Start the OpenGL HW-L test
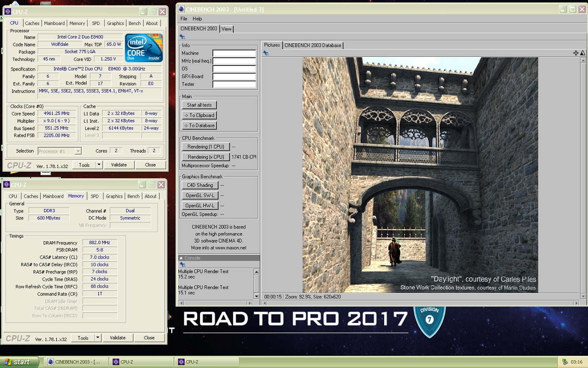Image resolution: width=588 pixels, height=368 pixels. pyautogui.click(x=200, y=205)
